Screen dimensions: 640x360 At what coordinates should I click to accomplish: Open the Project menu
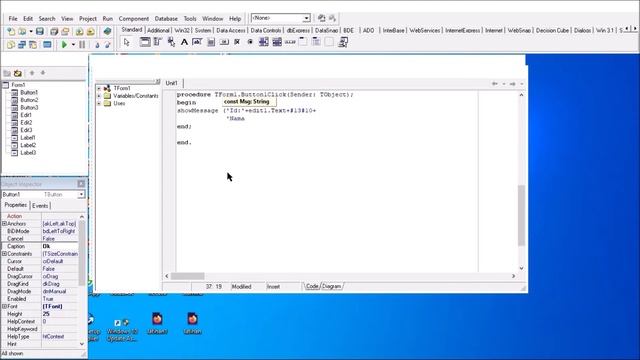(88, 19)
